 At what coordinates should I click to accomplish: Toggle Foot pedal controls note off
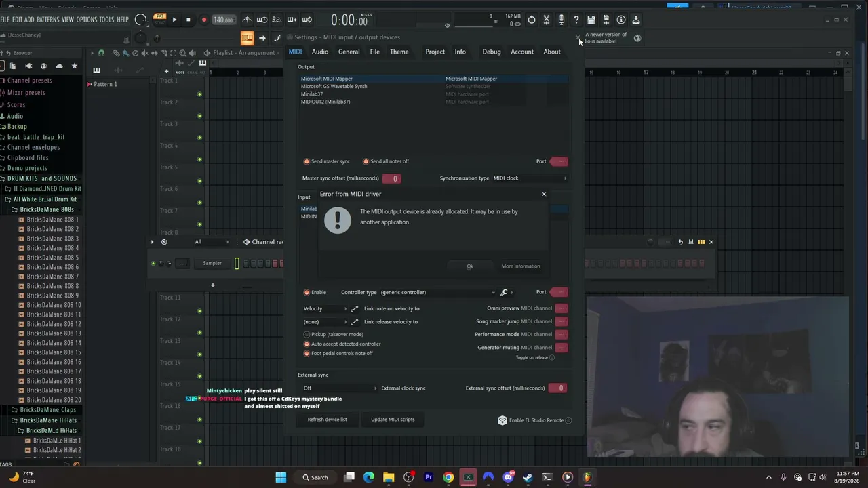click(338, 353)
